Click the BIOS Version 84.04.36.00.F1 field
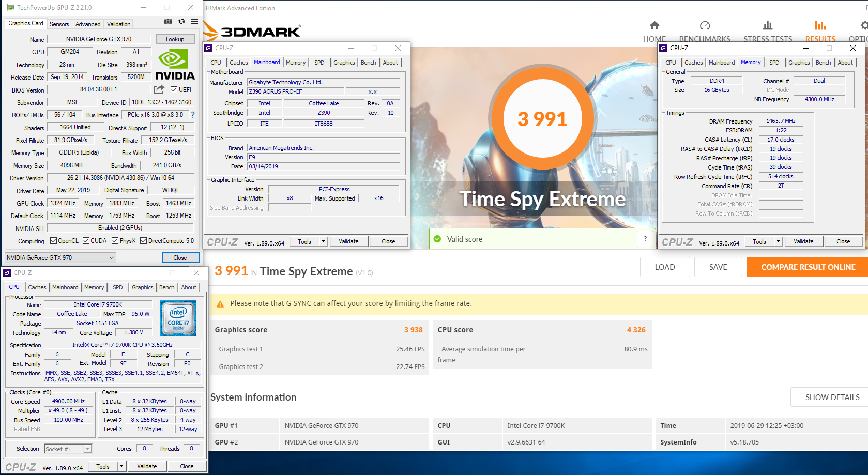Viewport: 868px width, 475px height. 98,89
